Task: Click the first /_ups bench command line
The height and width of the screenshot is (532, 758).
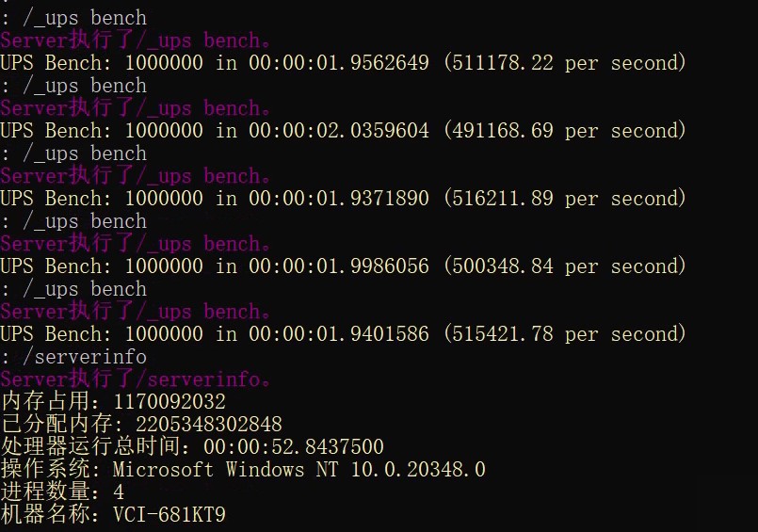Action: pos(73,19)
